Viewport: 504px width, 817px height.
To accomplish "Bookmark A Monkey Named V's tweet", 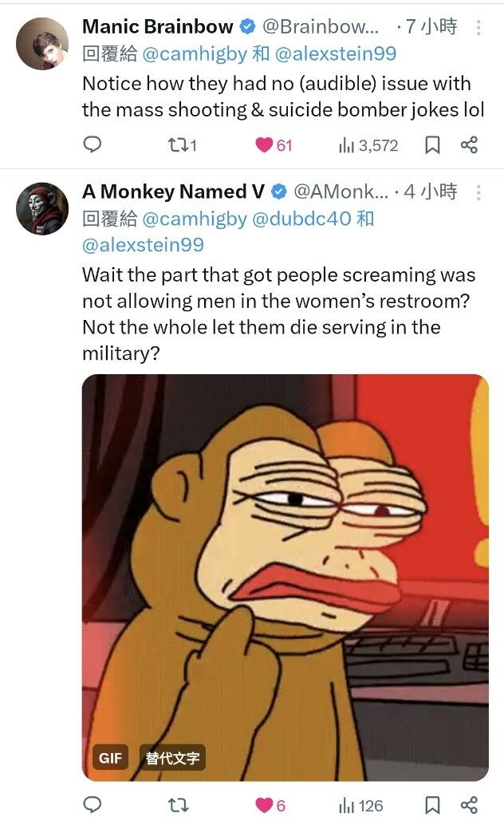I will pyautogui.click(x=432, y=804).
